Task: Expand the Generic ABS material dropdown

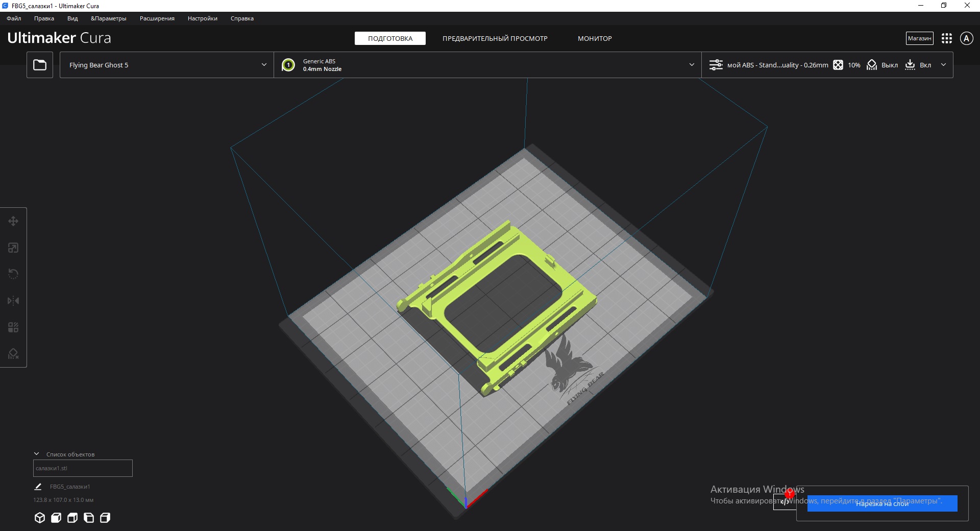Action: pyautogui.click(x=487, y=65)
